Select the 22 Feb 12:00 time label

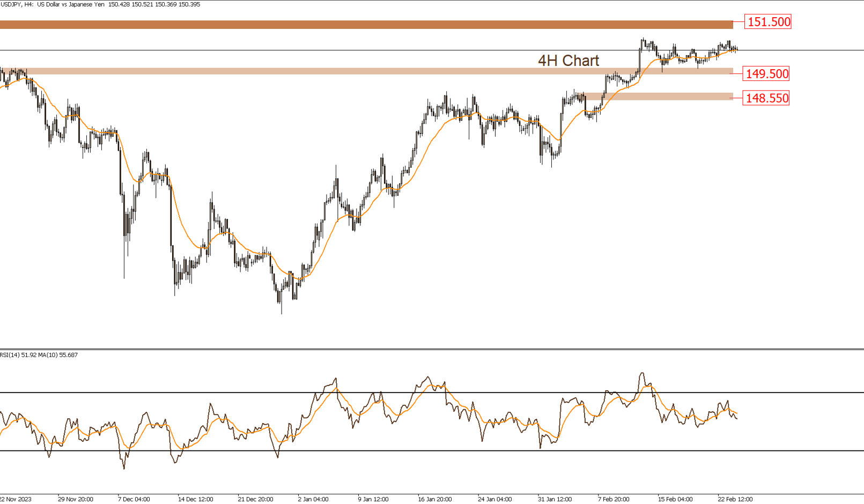735,499
